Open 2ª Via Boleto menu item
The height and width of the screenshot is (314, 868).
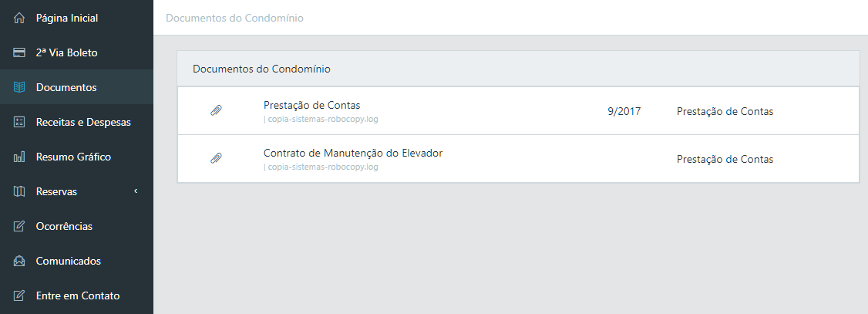coord(66,52)
